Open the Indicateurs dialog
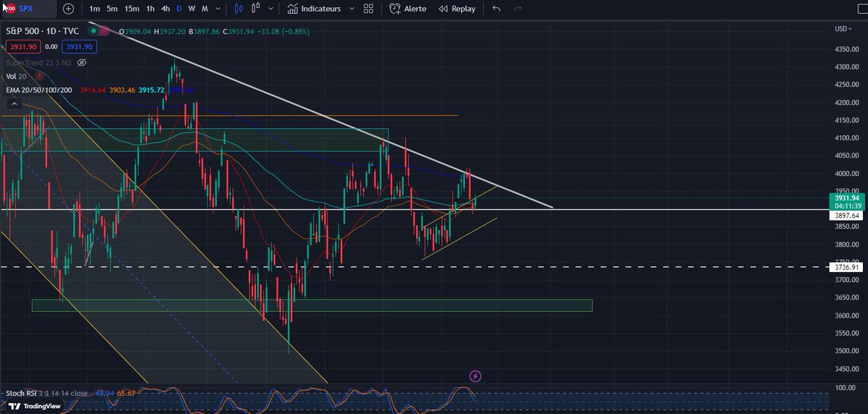The image size is (868, 414). (314, 9)
